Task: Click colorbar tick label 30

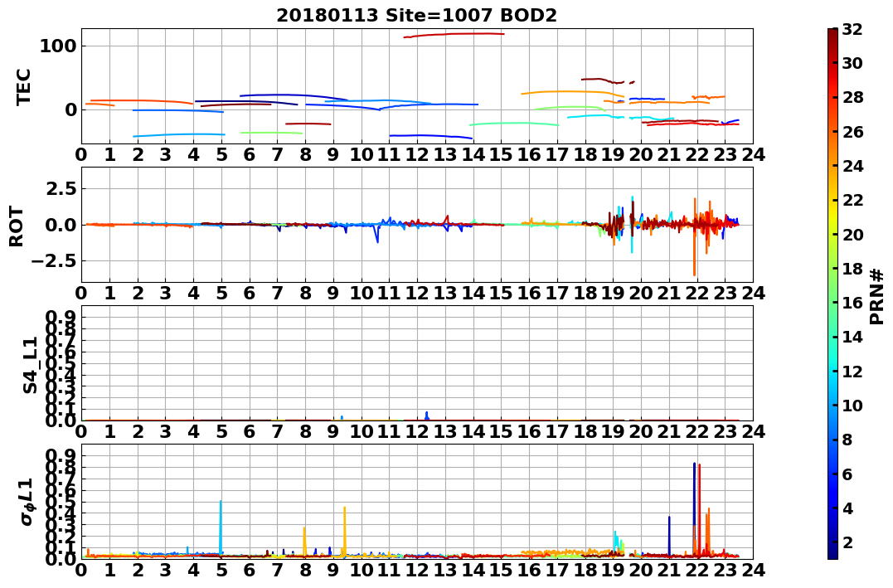Action: (x=852, y=63)
